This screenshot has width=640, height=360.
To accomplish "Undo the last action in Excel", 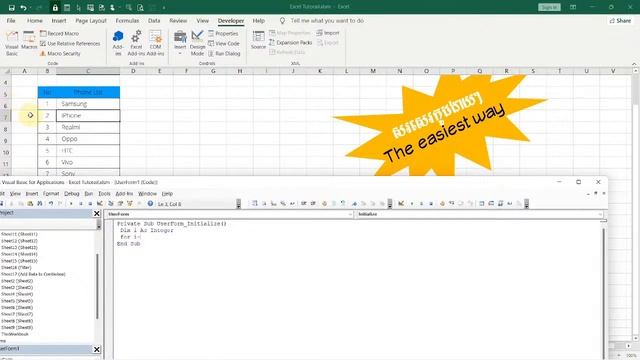I will point(23,7).
